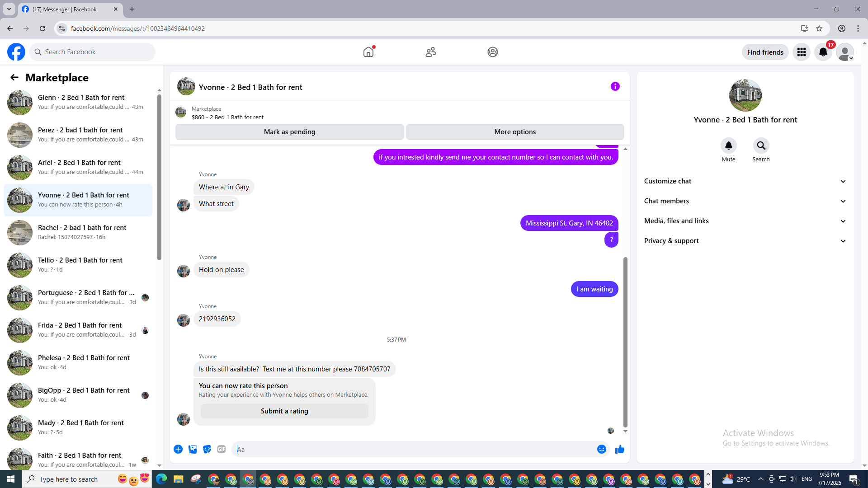Focus the Search Facebook field

(92, 52)
